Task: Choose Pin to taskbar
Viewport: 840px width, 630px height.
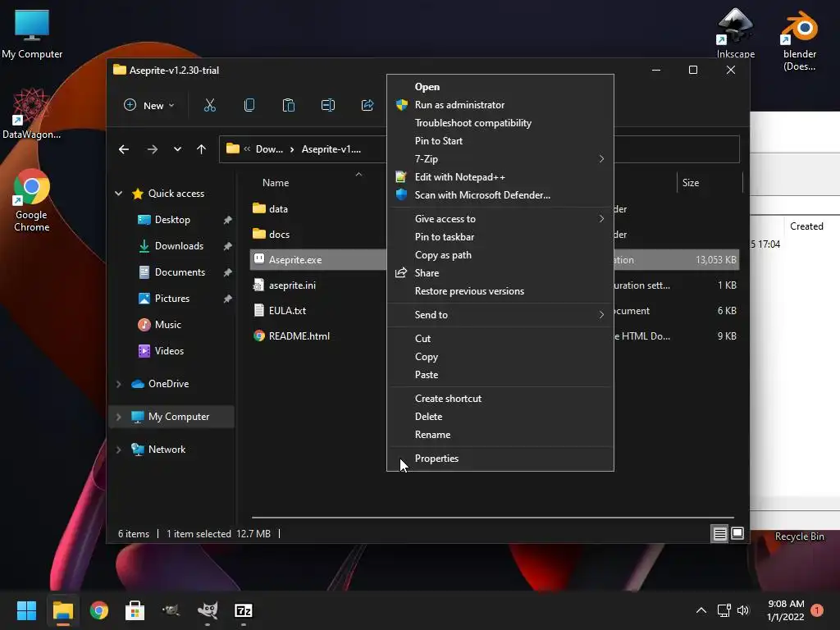Action: [500, 237]
